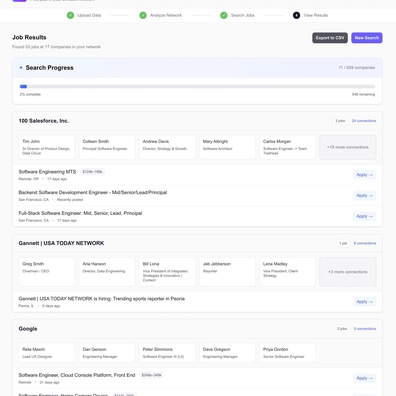Click the salary badge on Software Engineering MTS
396x396 pixels.
(x=93, y=172)
